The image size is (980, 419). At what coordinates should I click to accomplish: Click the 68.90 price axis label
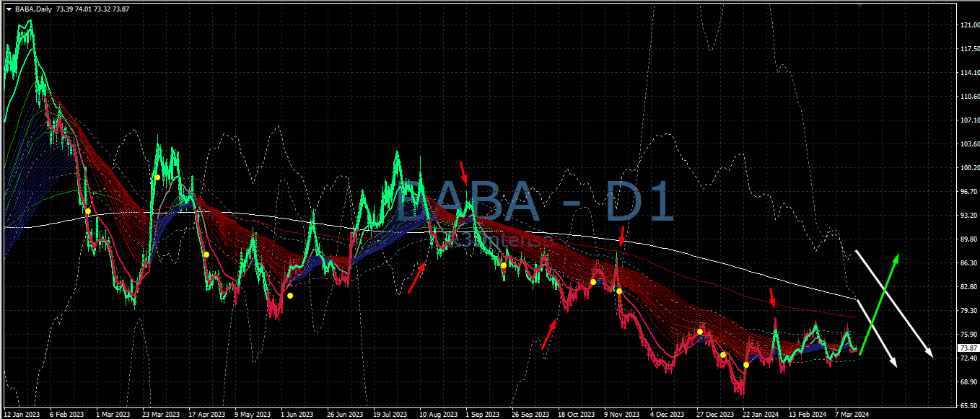click(x=969, y=382)
